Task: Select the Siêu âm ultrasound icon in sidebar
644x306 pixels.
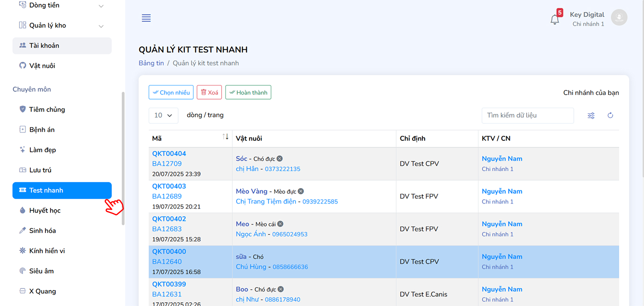Action: [22, 270]
